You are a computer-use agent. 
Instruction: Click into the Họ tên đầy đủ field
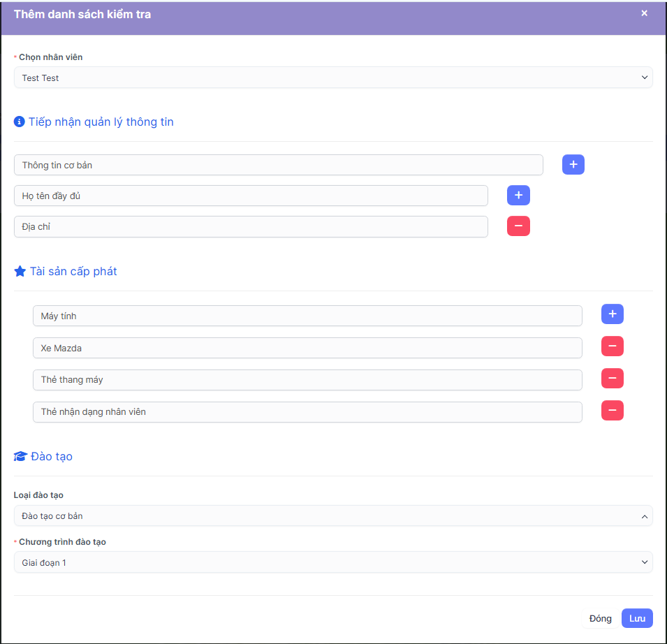pyautogui.click(x=251, y=196)
